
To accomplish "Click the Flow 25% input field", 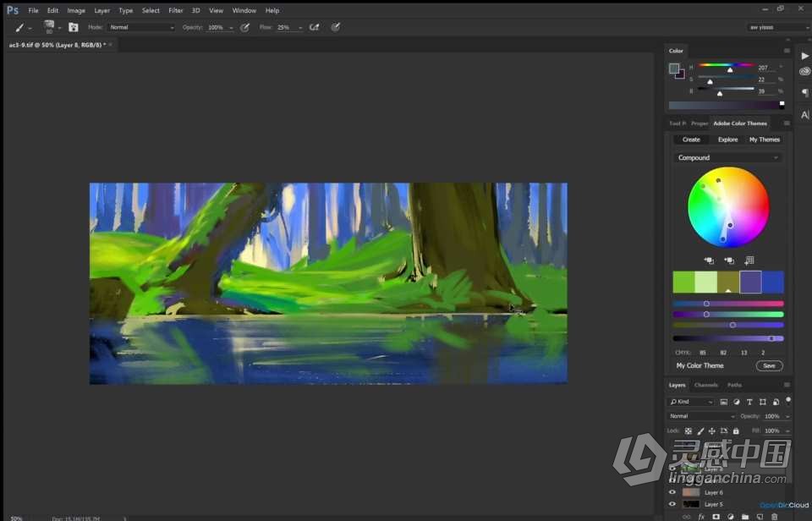I will click(x=286, y=27).
